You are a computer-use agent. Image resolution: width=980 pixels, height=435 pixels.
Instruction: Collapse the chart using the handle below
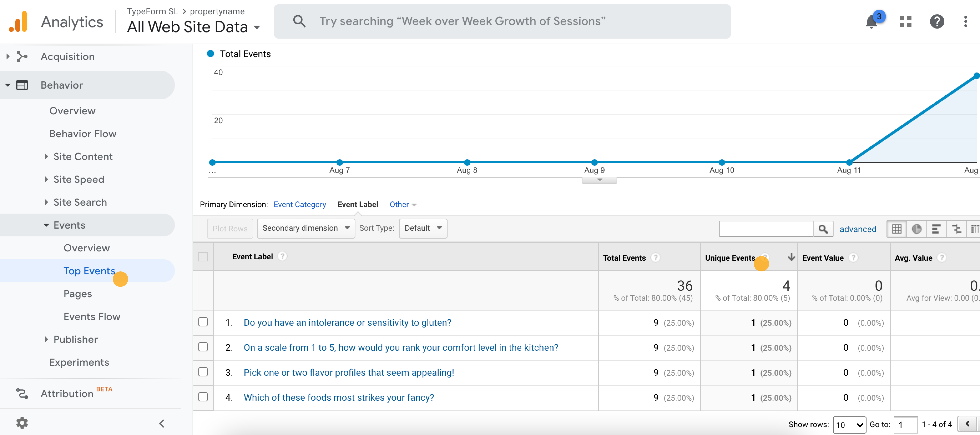coord(599,180)
